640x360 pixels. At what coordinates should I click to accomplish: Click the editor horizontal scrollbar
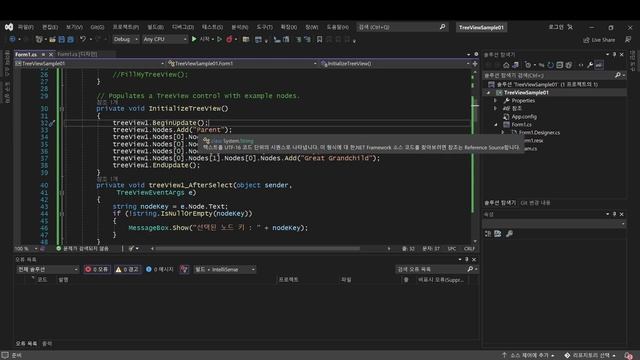coord(257,248)
